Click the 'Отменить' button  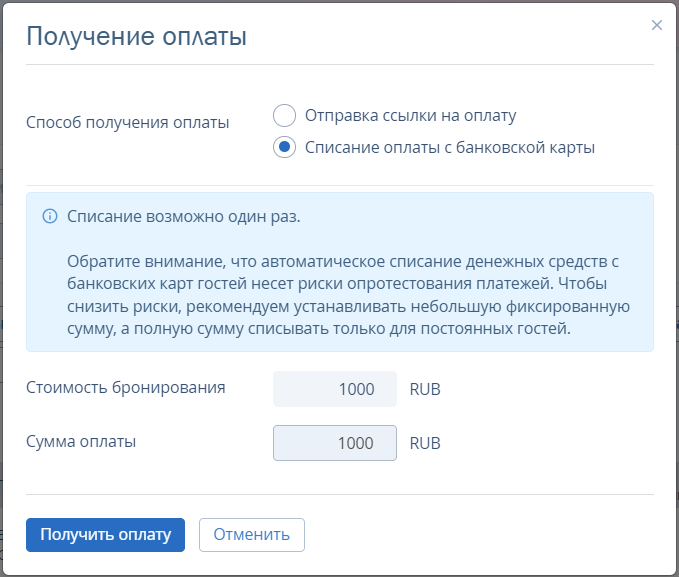point(252,535)
